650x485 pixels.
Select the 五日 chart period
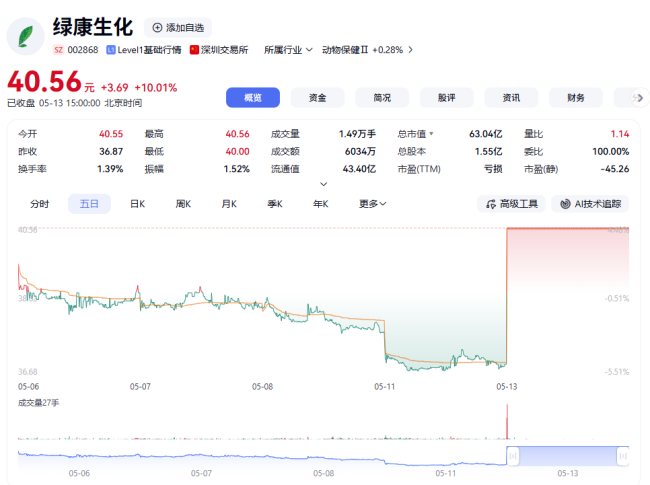click(89, 204)
